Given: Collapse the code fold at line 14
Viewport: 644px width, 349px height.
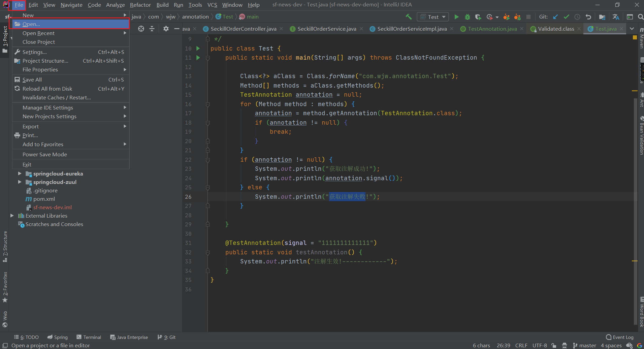Looking at the screenshot, I should [x=208, y=86].
